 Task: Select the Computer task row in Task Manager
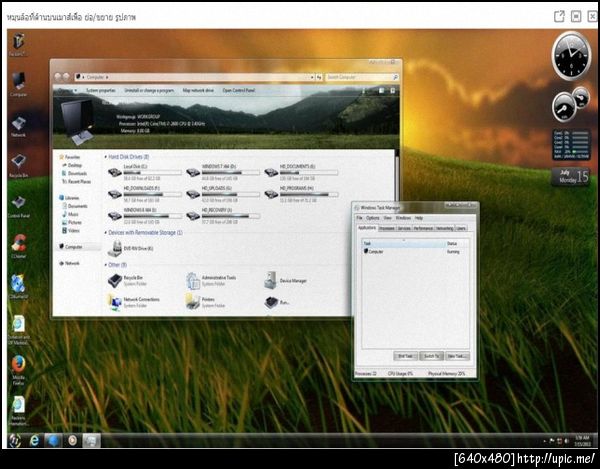coord(415,252)
